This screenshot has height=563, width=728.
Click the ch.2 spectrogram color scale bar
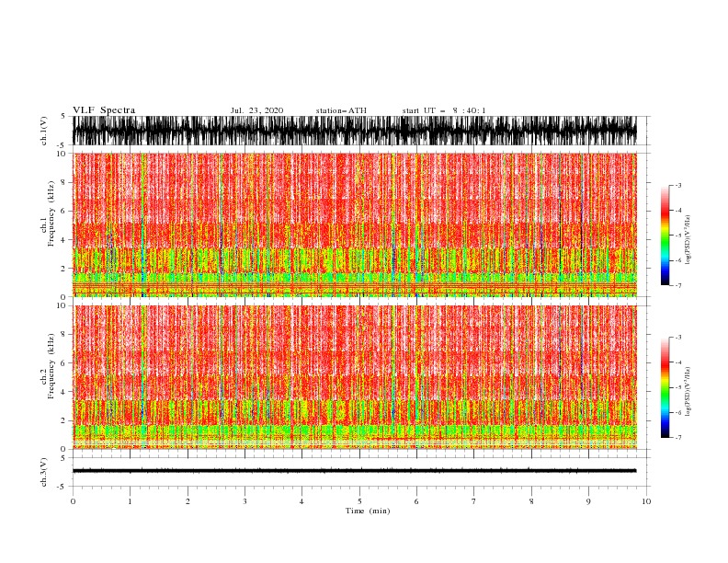(665, 387)
